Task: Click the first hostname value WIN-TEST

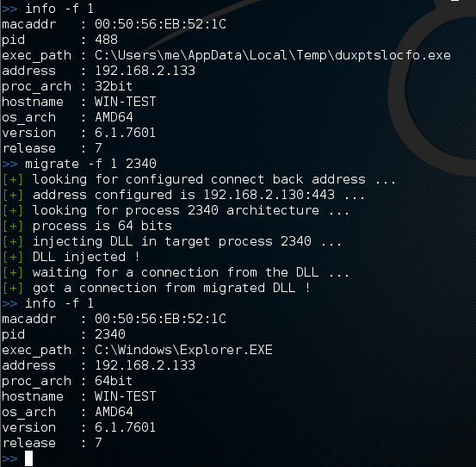Action: pos(125,102)
